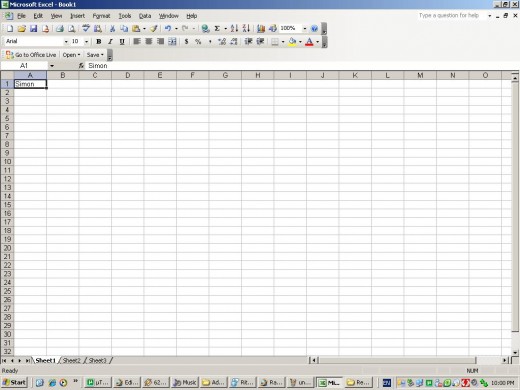Sort descending Z to A
Image resolution: width=520 pixels, height=390 pixels.
(246, 29)
